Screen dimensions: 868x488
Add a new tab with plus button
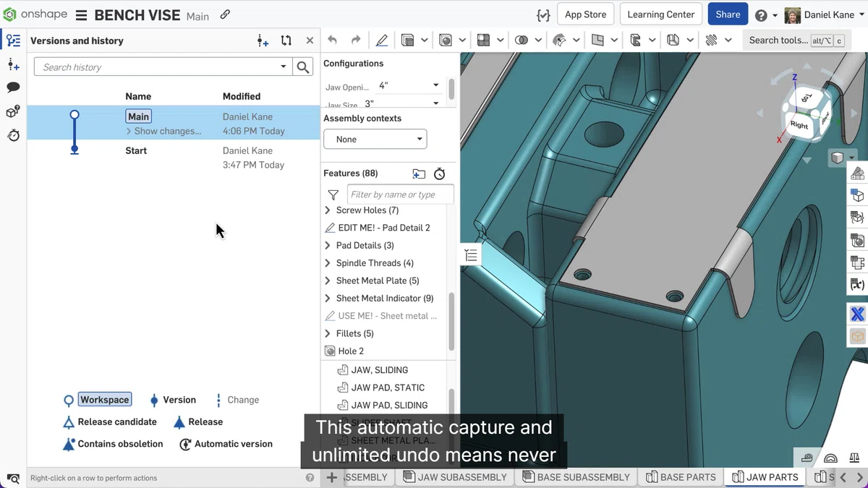tap(331, 477)
